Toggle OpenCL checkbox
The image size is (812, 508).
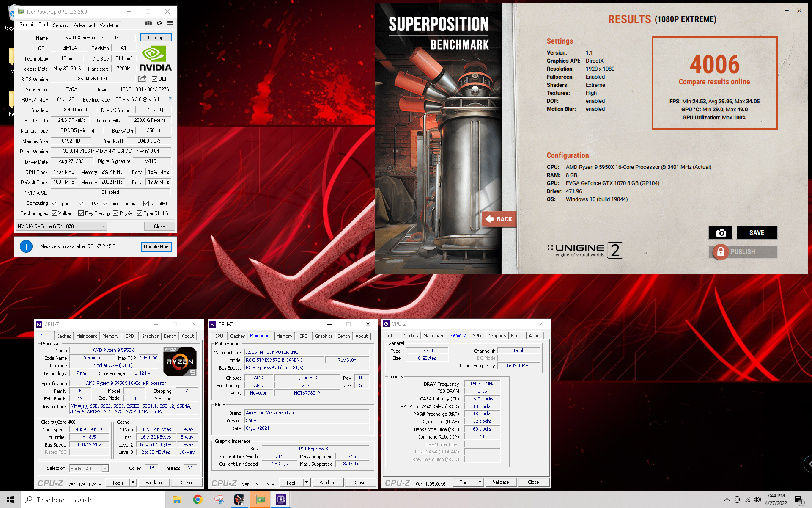click(54, 204)
